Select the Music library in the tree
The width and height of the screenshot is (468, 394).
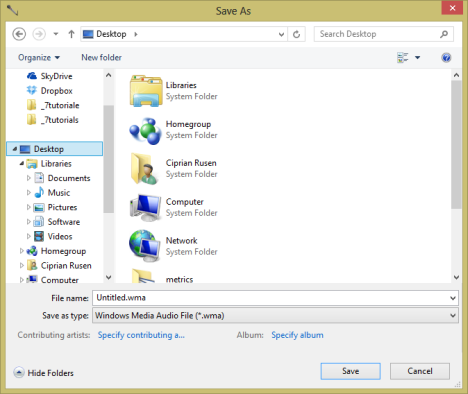point(52,192)
